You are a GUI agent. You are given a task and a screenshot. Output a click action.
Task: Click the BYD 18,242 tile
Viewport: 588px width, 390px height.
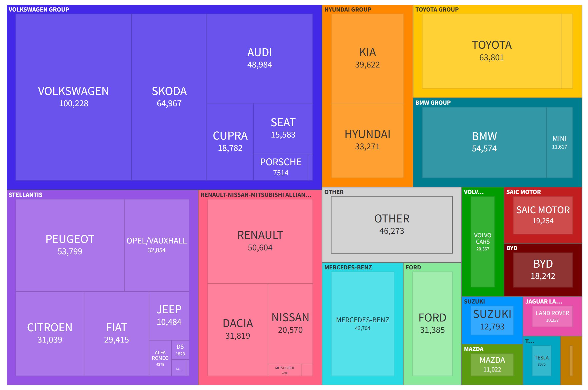click(x=543, y=270)
